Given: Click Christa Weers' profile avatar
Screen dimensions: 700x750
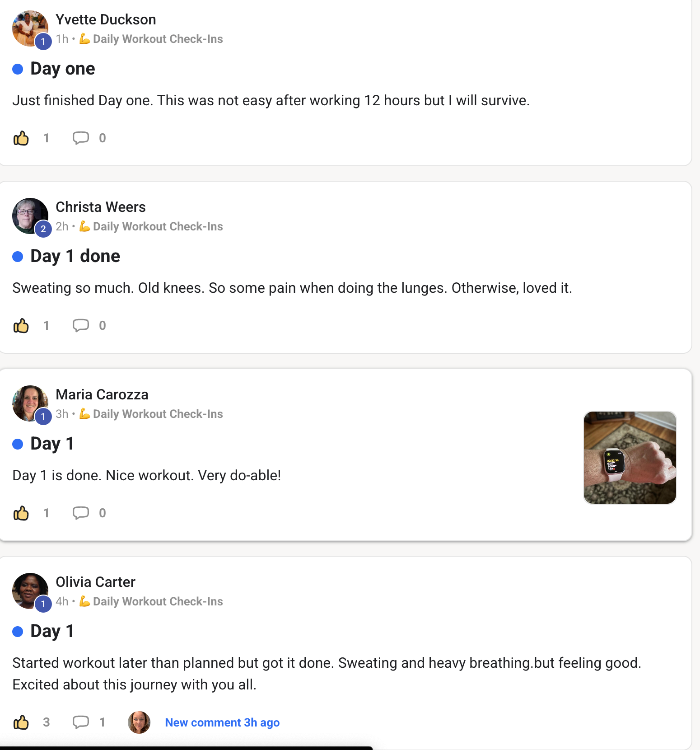Looking at the screenshot, I should pos(30,216).
